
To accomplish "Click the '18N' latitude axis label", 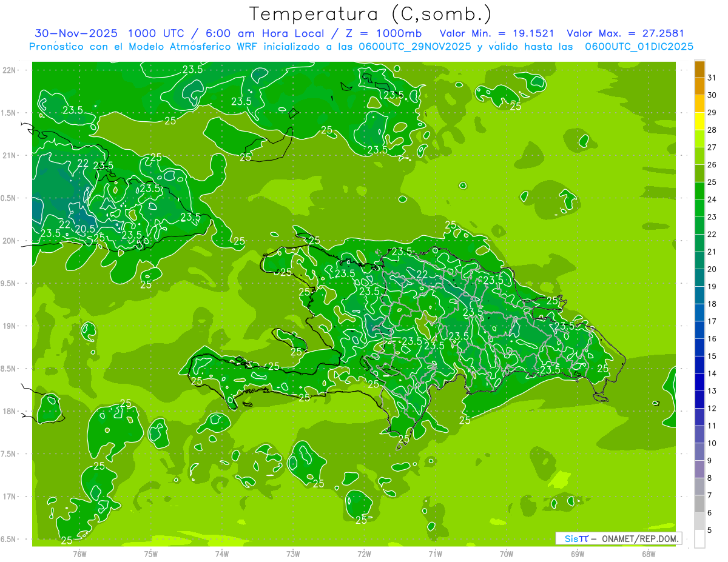I will click(x=10, y=411).
